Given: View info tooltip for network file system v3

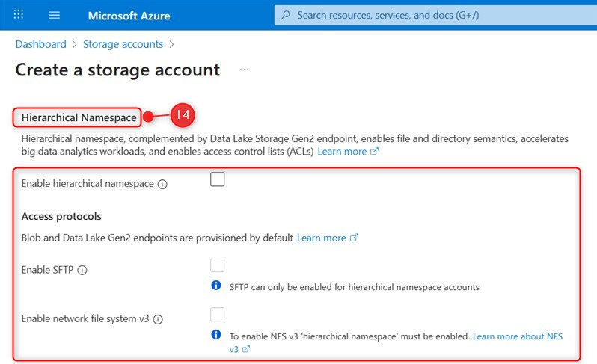Looking at the screenshot, I should 158,319.
